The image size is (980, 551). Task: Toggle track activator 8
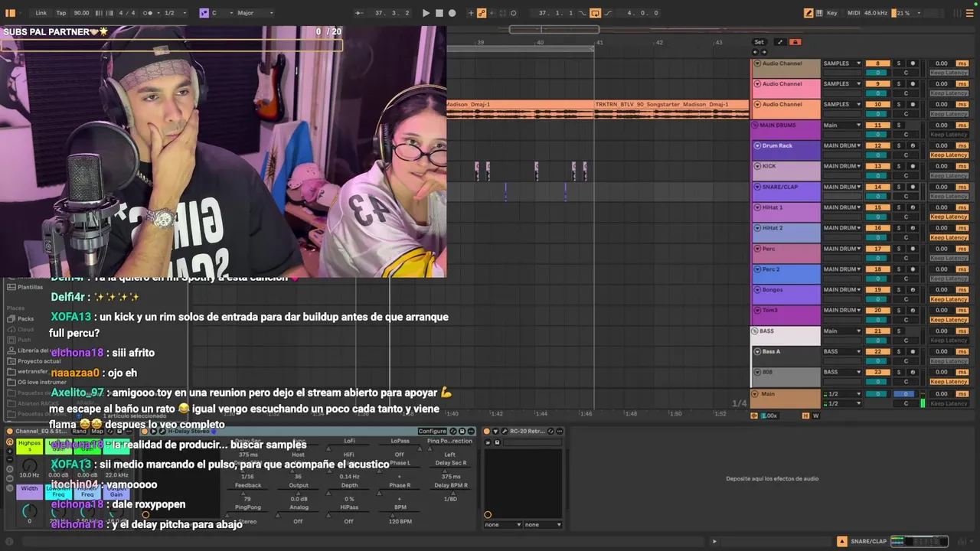877,64
